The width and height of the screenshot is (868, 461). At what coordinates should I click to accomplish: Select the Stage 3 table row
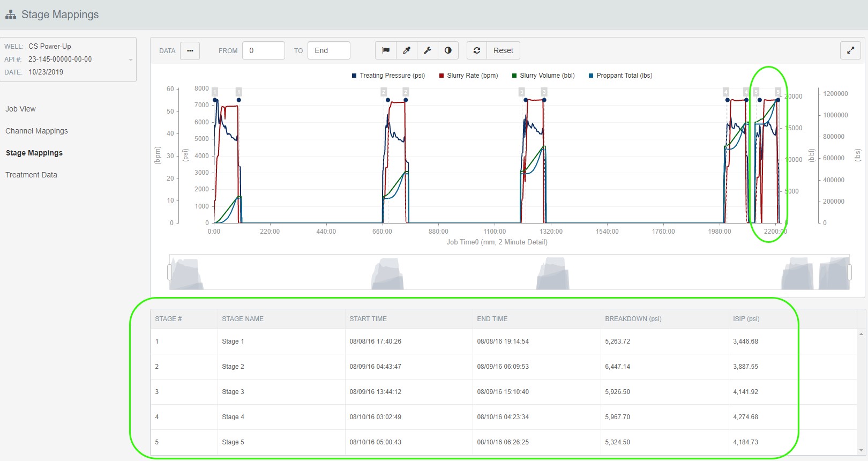(x=233, y=392)
